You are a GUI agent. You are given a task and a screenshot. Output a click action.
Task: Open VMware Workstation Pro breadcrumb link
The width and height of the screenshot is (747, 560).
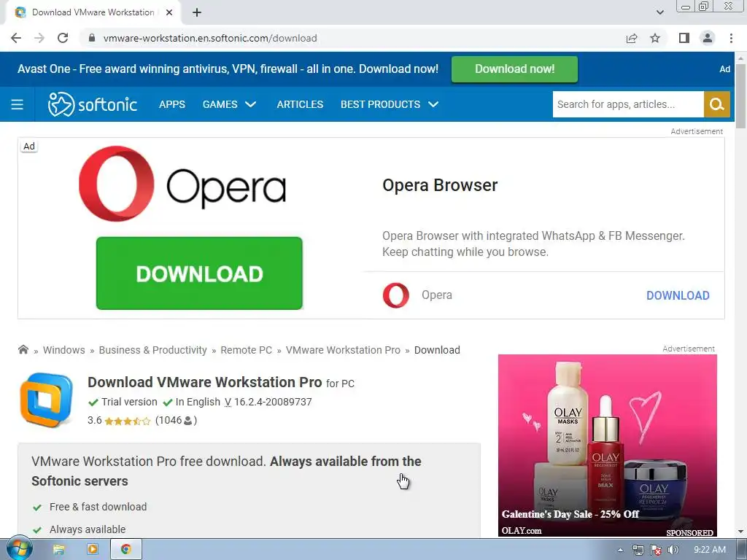coord(343,350)
